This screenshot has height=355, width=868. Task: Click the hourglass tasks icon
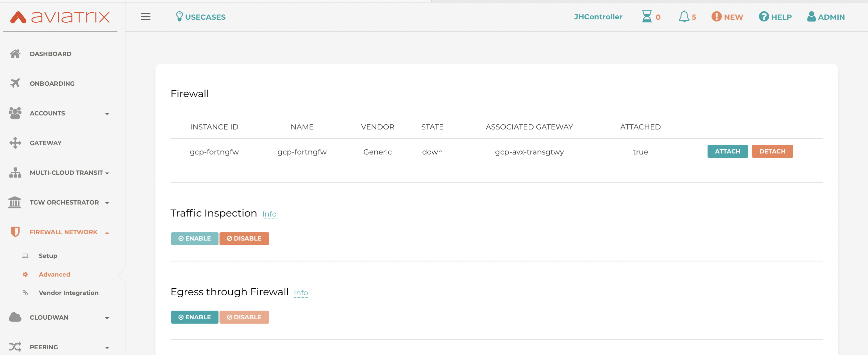pyautogui.click(x=646, y=17)
